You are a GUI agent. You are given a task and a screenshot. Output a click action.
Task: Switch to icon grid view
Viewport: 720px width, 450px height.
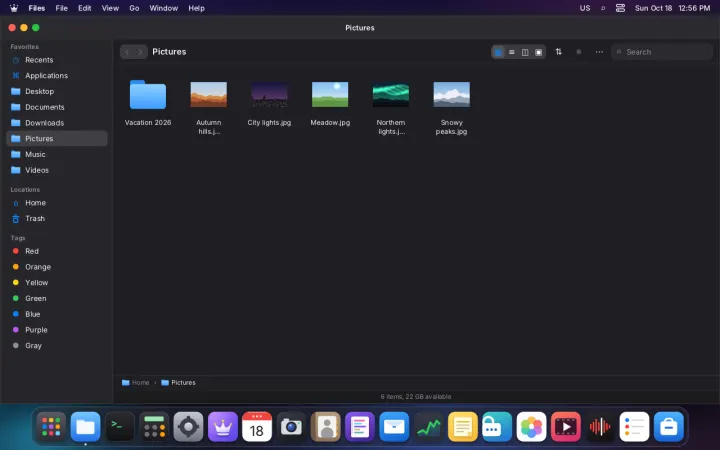pos(498,52)
